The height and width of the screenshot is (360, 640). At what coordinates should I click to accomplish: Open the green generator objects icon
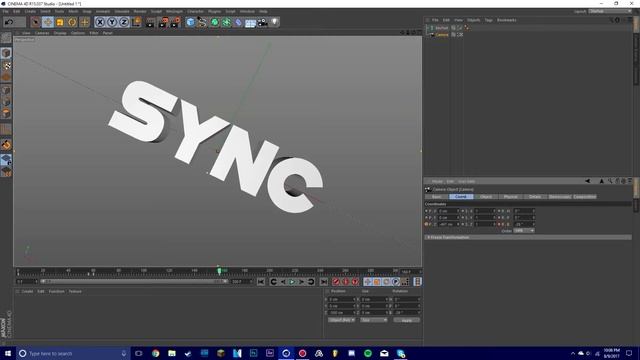[214, 22]
